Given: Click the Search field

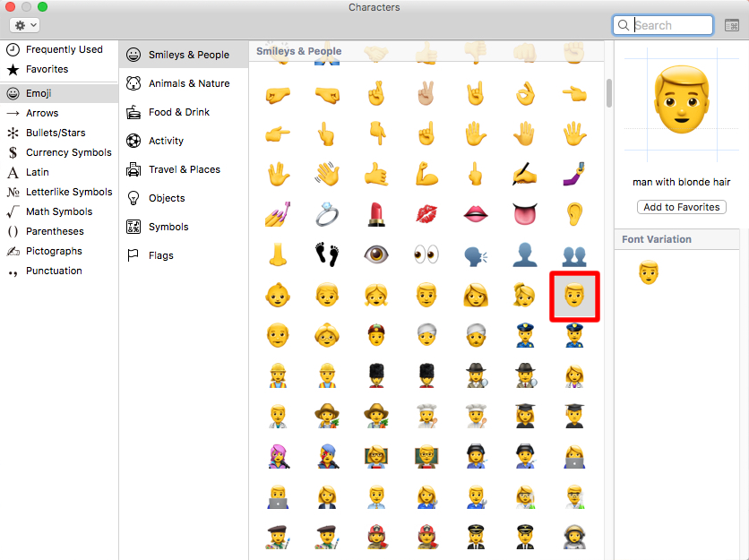Looking at the screenshot, I should click(x=663, y=25).
